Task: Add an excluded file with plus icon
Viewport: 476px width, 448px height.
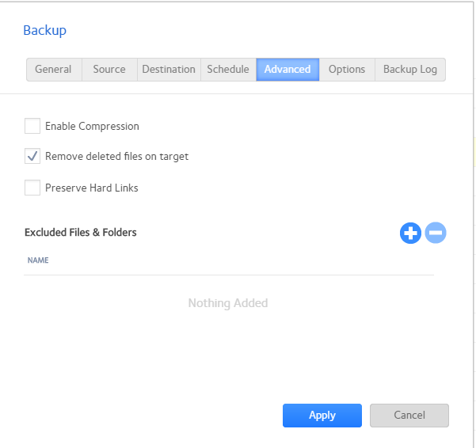Action: [410, 233]
